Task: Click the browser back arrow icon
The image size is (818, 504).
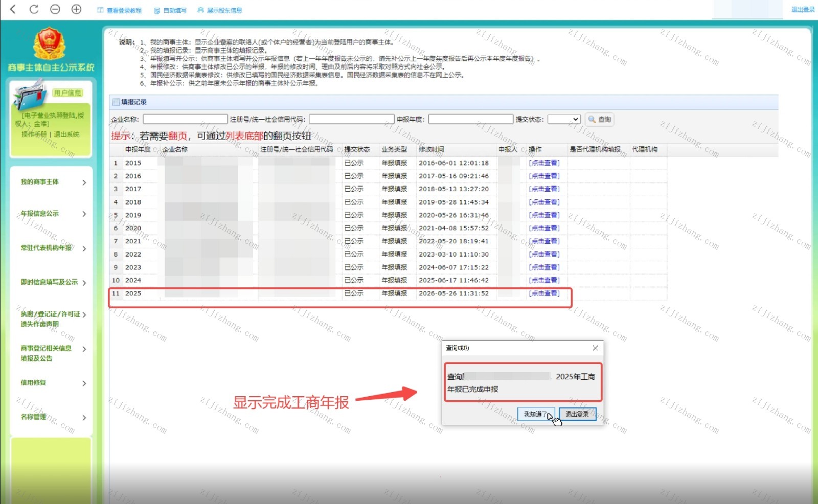Action: 13,9
